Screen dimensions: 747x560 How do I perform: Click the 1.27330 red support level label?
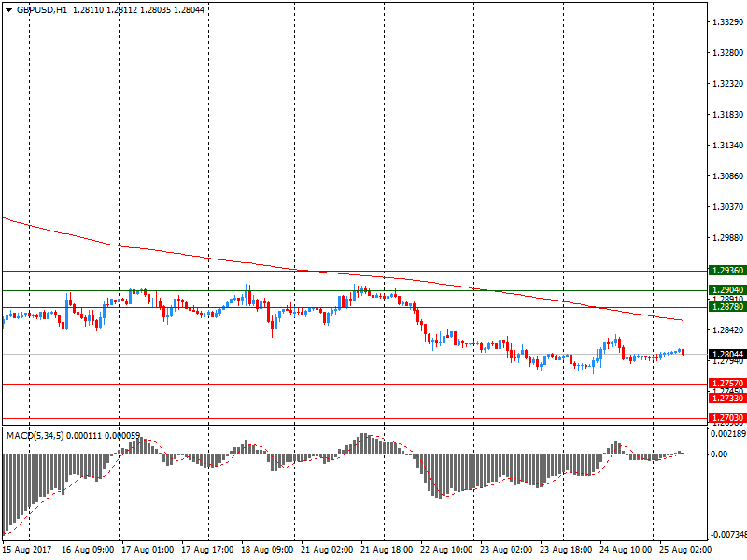coord(727,399)
